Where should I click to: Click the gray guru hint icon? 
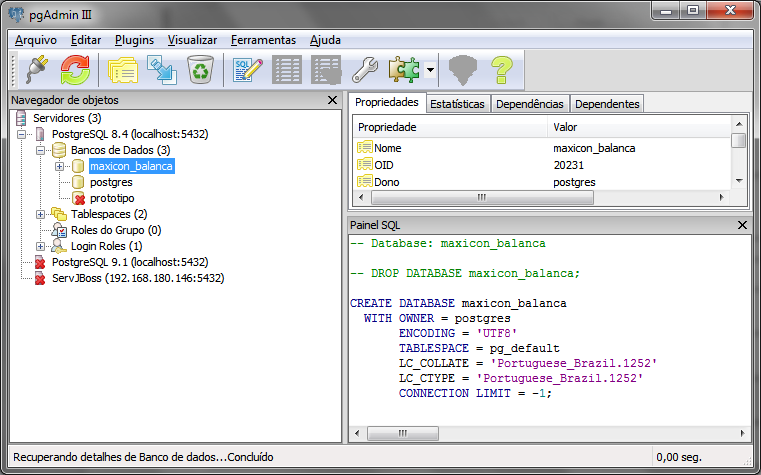pos(463,70)
